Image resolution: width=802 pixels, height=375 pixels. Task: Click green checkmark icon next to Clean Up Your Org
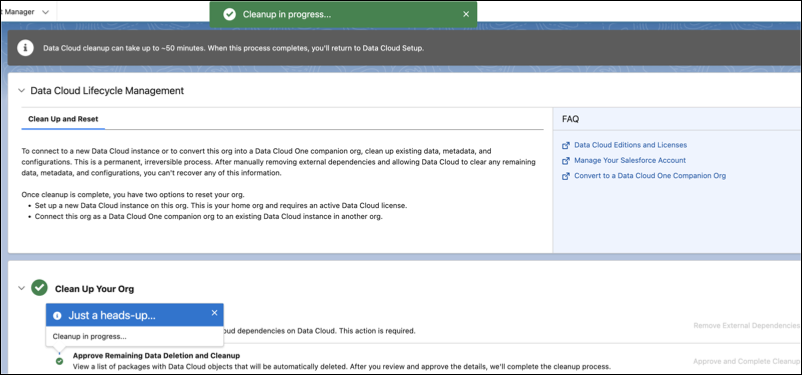39,288
